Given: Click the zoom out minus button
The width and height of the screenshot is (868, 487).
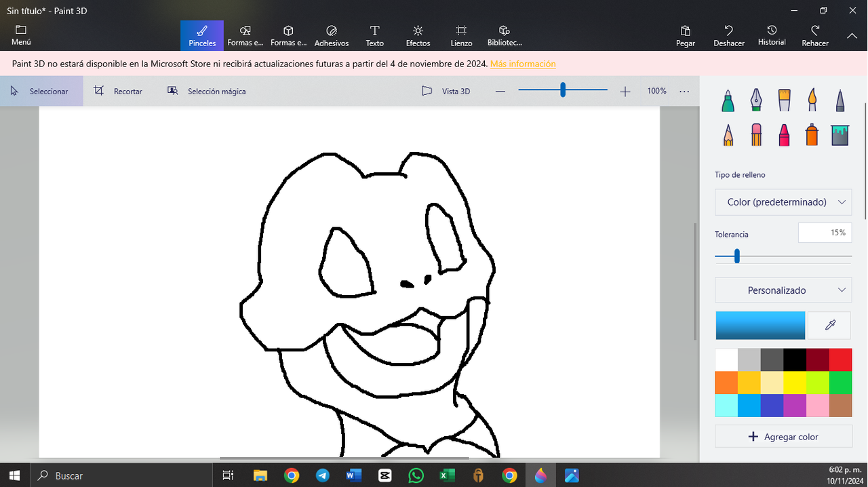Looking at the screenshot, I should 500,91.
